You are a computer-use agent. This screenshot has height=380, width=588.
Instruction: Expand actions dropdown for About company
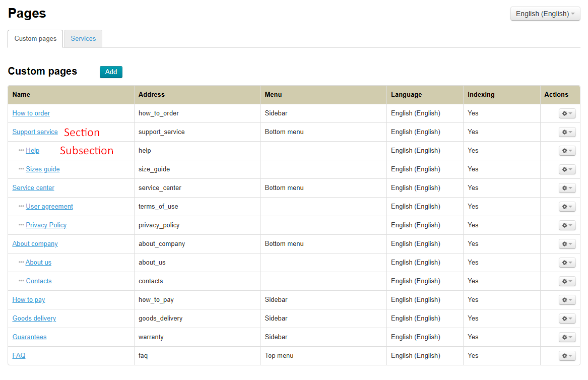pyautogui.click(x=567, y=244)
